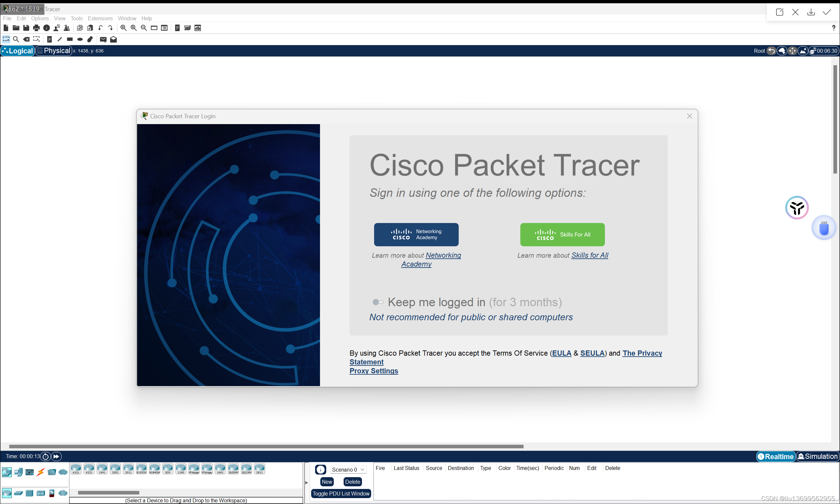Select the Delete tool icon
This screenshot has width=840, height=504.
tap(26, 39)
